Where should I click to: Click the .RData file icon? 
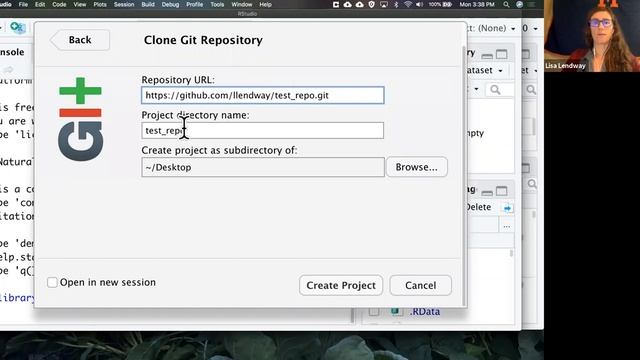coord(395,311)
